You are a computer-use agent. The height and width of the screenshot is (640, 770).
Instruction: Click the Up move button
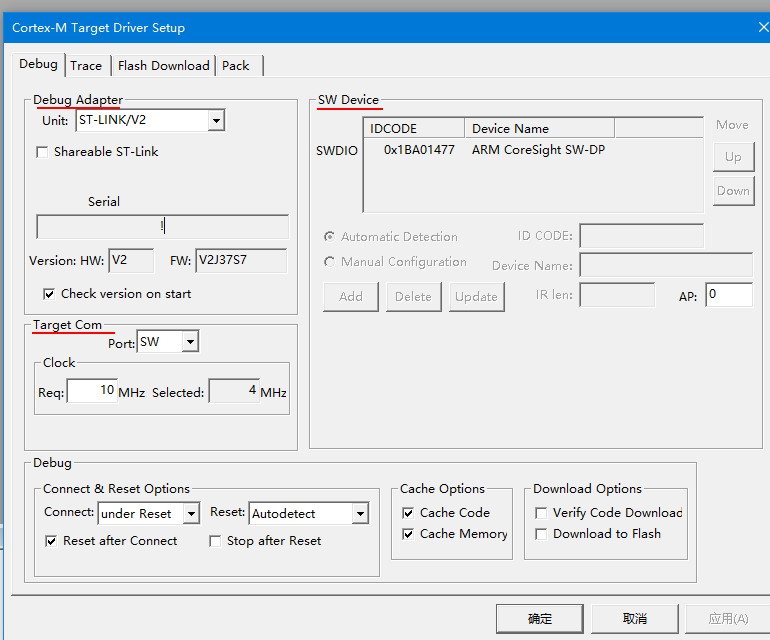coord(734,157)
